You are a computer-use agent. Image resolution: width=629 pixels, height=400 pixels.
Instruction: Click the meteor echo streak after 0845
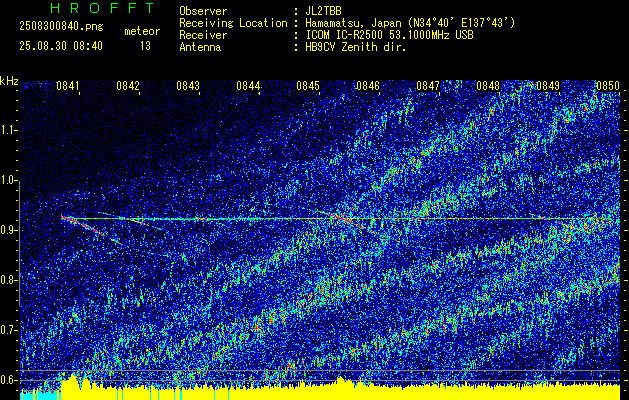pos(347,221)
